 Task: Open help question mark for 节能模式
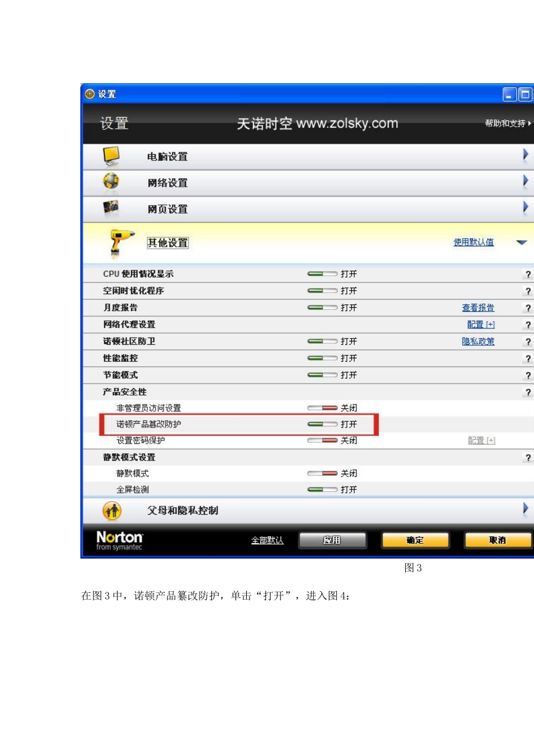[528, 375]
